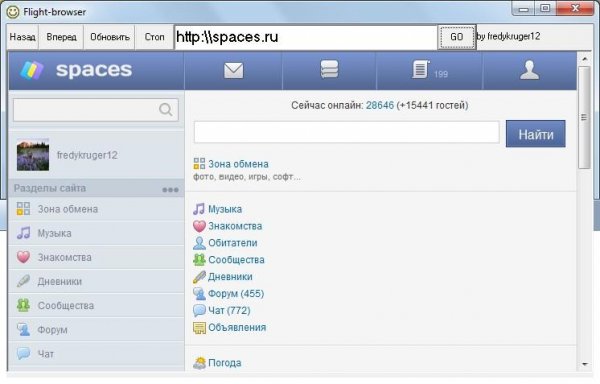This screenshot has width=600, height=384.
Task: Click the notice board icon next to Объявления
Action: tap(199, 327)
